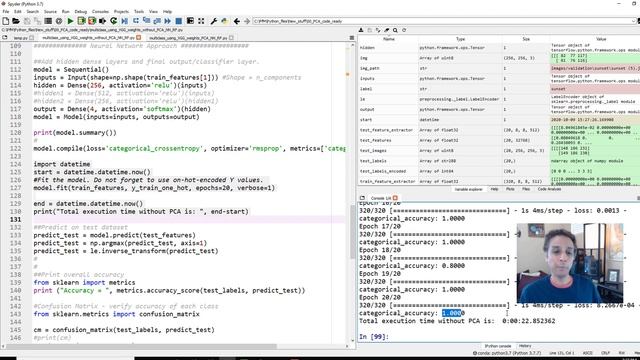This screenshot has width=640, height=360.
Task: Select the test_feature_extractor variable row
Action: tap(499, 130)
